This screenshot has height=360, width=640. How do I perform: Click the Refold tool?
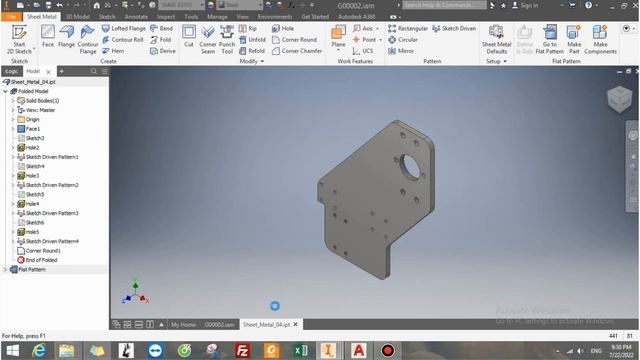pos(252,51)
